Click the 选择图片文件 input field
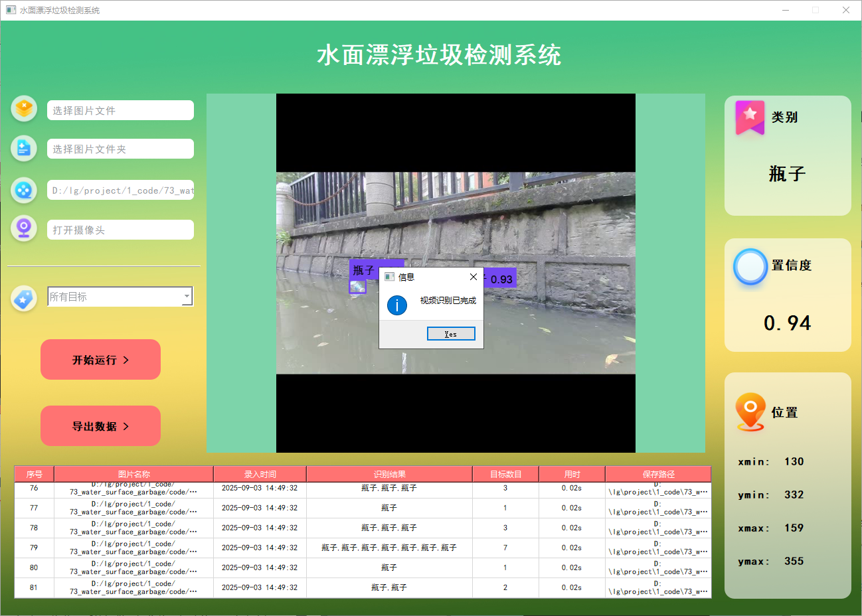Viewport: 862px width, 616px height. (x=120, y=110)
